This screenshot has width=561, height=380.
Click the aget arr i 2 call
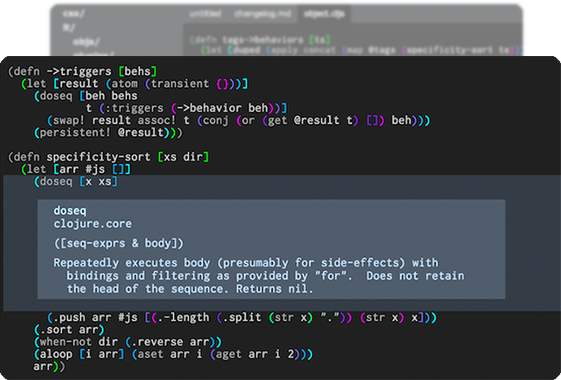coord(255,354)
